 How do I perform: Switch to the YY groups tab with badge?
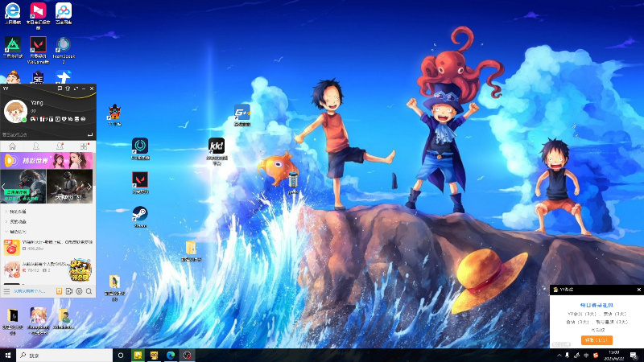pyautogui.click(x=60, y=146)
